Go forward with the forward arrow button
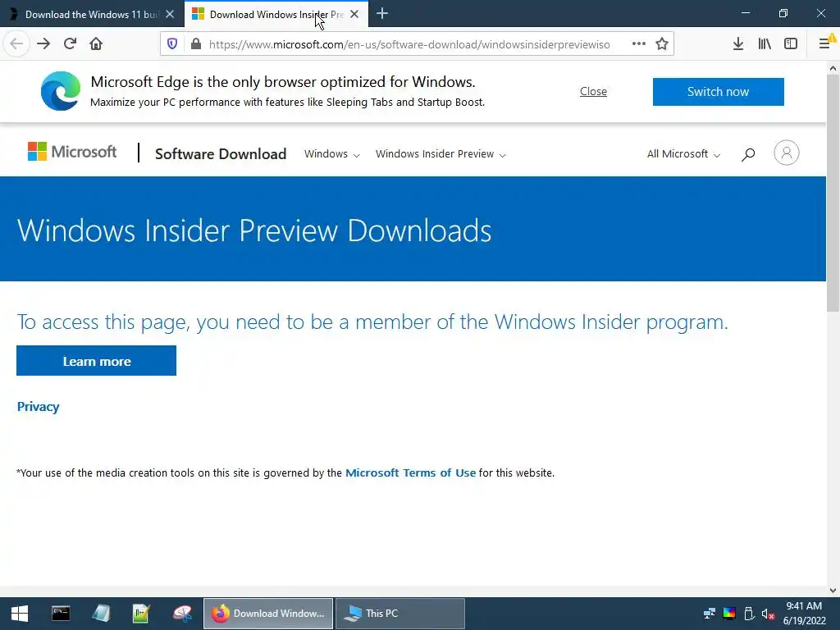 (x=43, y=44)
